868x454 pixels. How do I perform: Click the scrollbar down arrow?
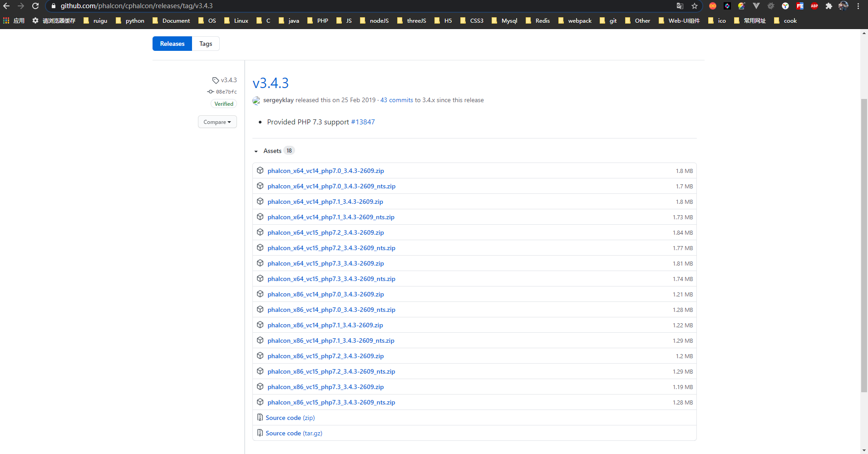point(864,450)
